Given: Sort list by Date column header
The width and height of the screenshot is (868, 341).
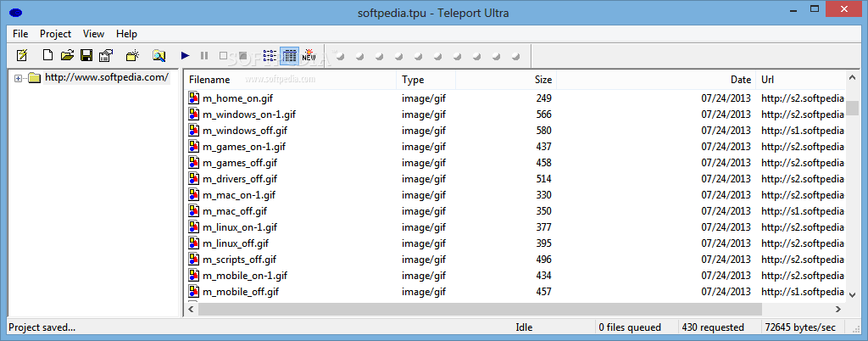Looking at the screenshot, I should tap(656, 80).
